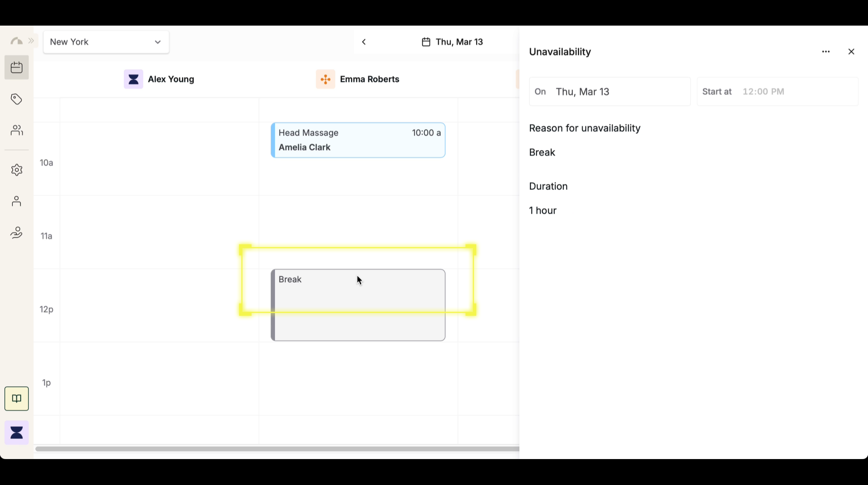Click the price tag sidebar icon
This screenshot has width=868, height=485.
(x=17, y=99)
